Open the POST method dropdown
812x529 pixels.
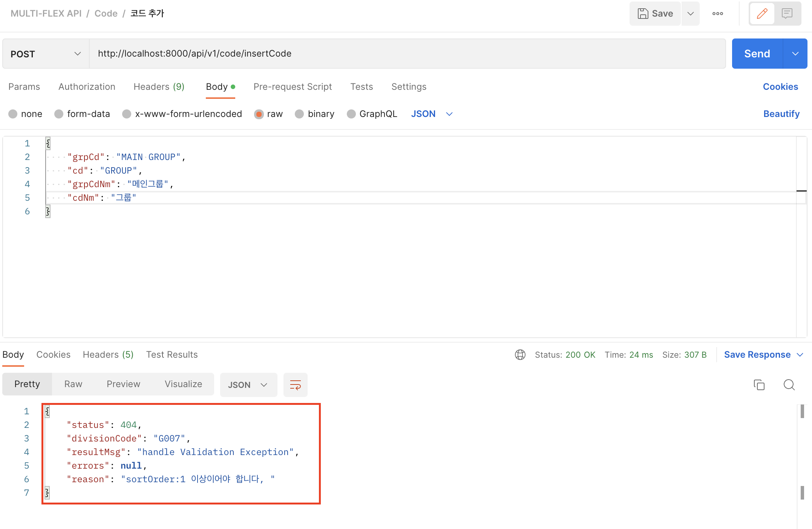(x=46, y=54)
